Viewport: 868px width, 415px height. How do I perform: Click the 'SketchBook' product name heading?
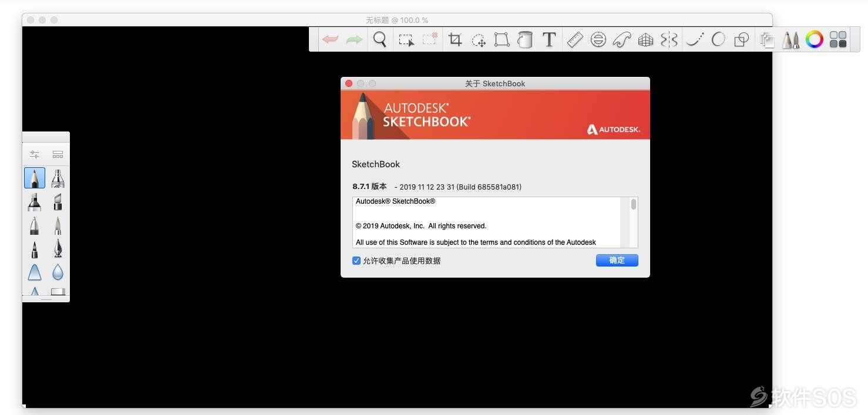[376, 164]
